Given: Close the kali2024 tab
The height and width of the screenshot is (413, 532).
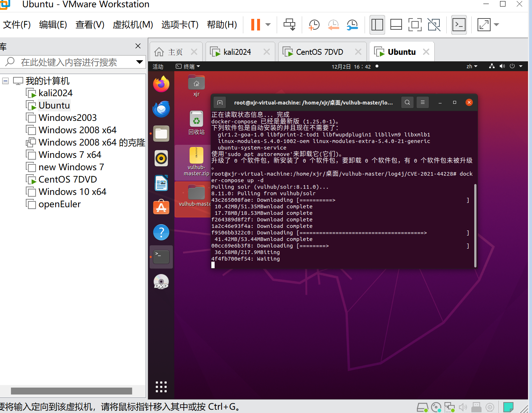Looking at the screenshot, I should tap(267, 52).
